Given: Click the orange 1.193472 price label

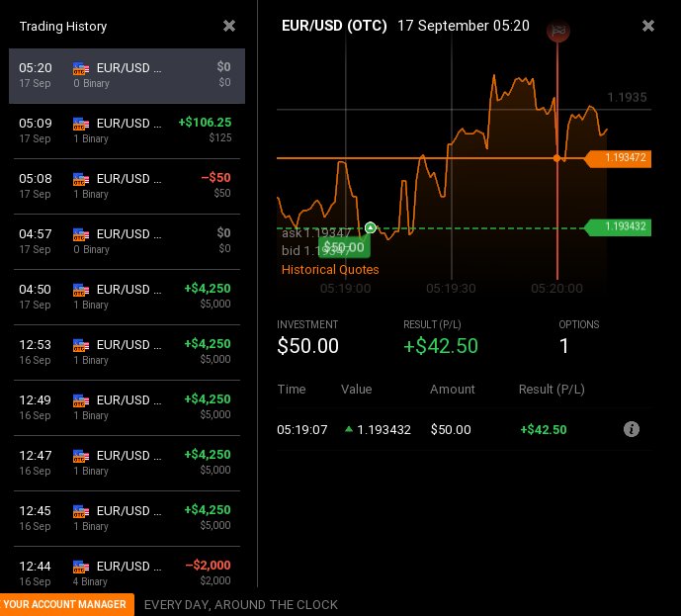Looking at the screenshot, I should click(619, 158).
